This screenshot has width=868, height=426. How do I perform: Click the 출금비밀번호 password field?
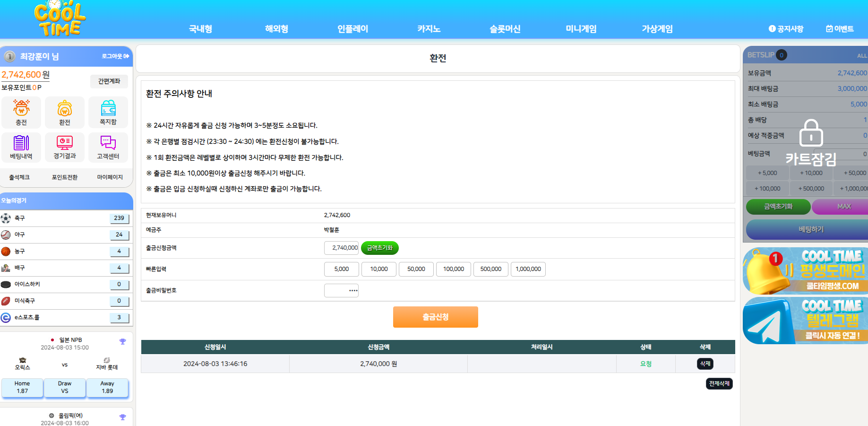point(341,290)
